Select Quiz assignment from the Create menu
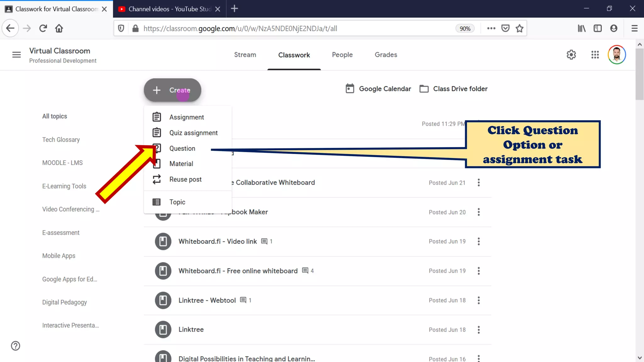Image resolution: width=644 pixels, height=362 pixels. coord(187,133)
